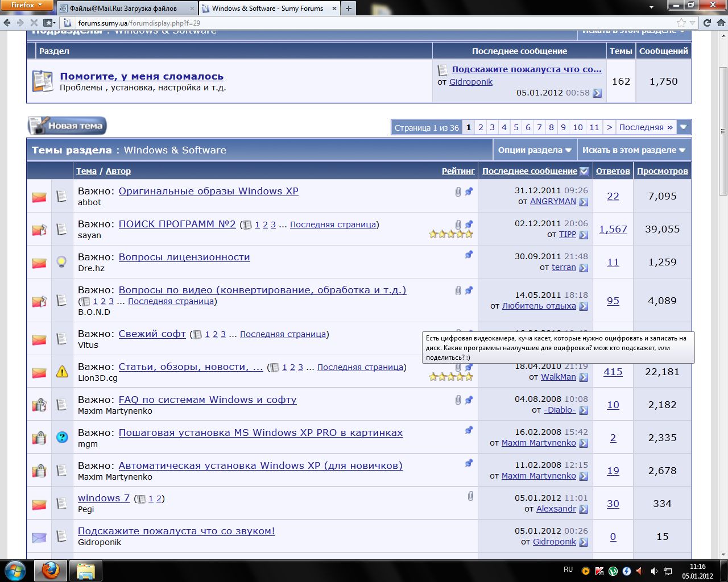Open Windows Explorer from the taskbar
The height and width of the screenshot is (582, 728).
[x=85, y=569]
